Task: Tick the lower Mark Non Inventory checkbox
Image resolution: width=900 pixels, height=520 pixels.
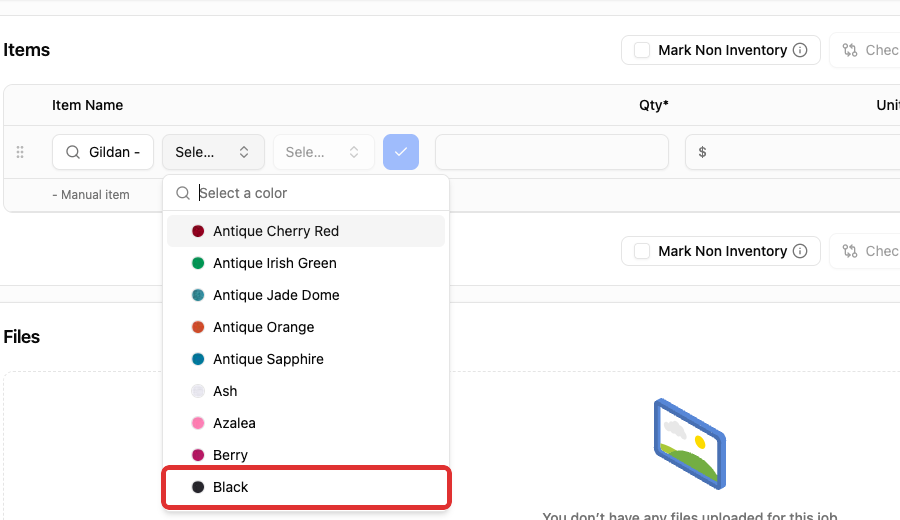Action: pos(642,251)
